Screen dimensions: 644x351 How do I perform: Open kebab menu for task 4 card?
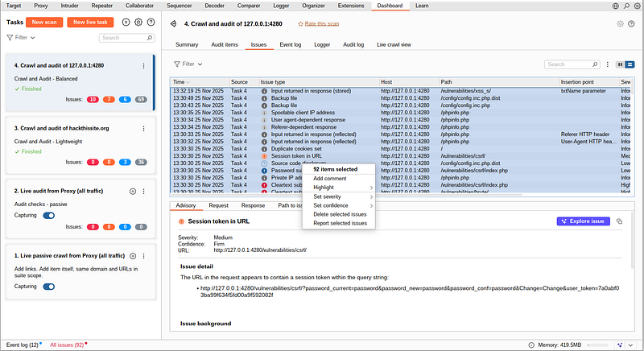pyautogui.click(x=143, y=66)
